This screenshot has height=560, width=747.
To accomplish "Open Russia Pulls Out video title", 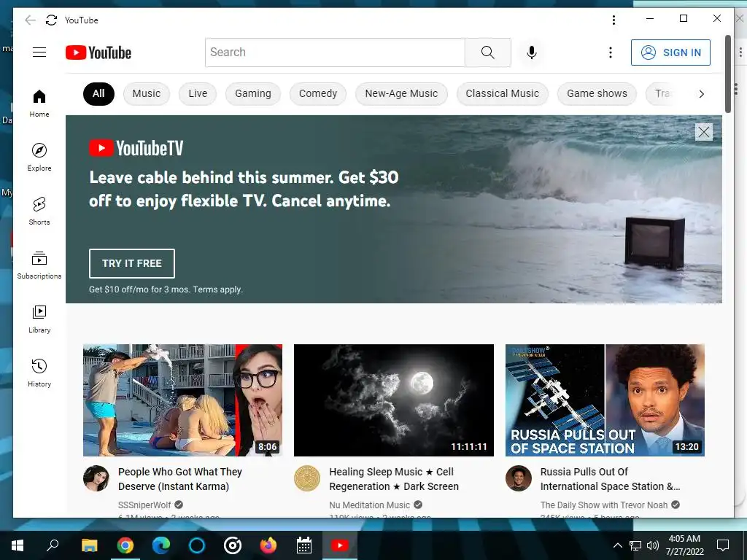I will pos(610,479).
